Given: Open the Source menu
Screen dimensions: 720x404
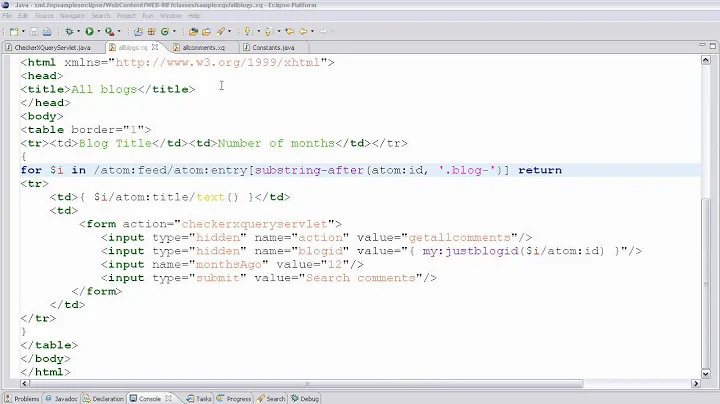Looking at the screenshot, I should (45, 16).
